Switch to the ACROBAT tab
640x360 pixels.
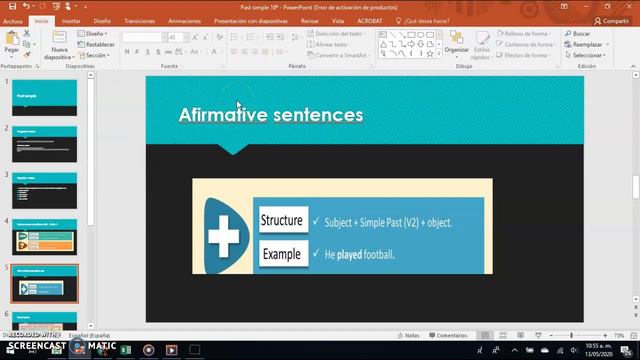click(x=370, y=21)
